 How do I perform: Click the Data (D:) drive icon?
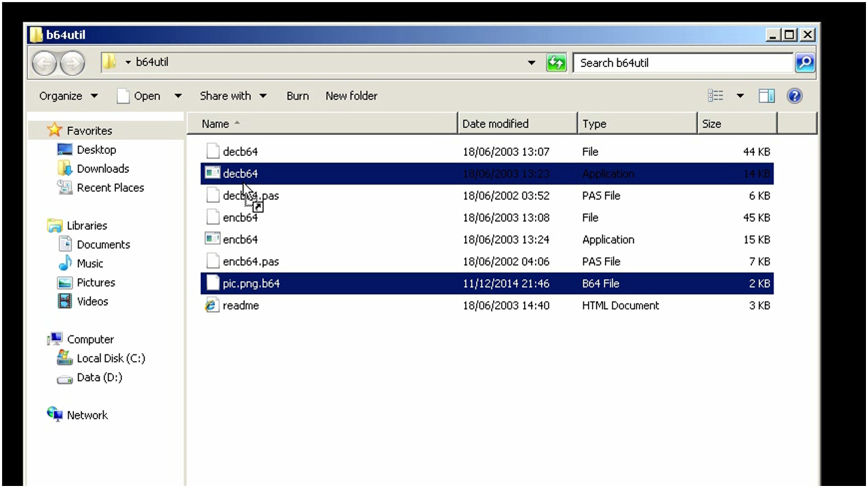pos(65,378)
